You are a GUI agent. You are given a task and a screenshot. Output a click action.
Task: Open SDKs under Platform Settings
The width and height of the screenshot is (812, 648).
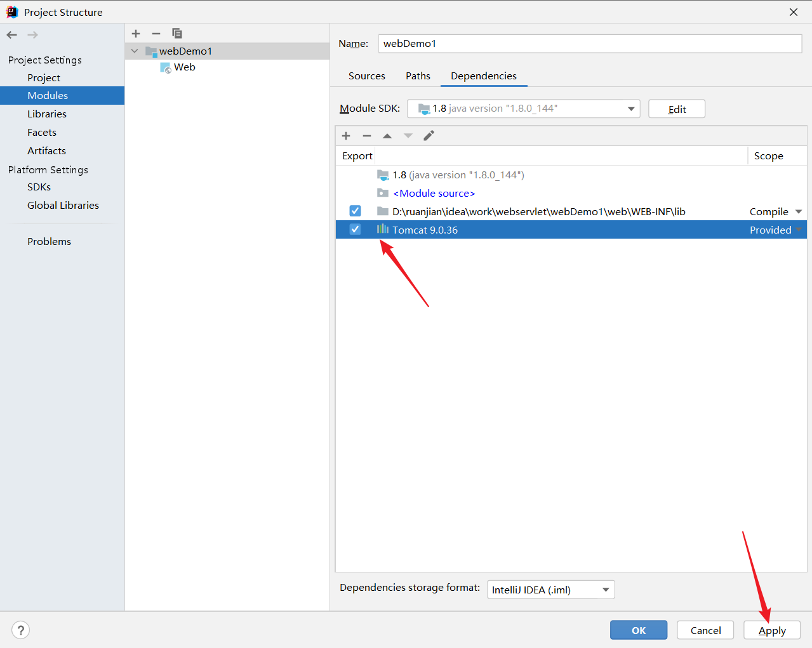click(39, 187)
